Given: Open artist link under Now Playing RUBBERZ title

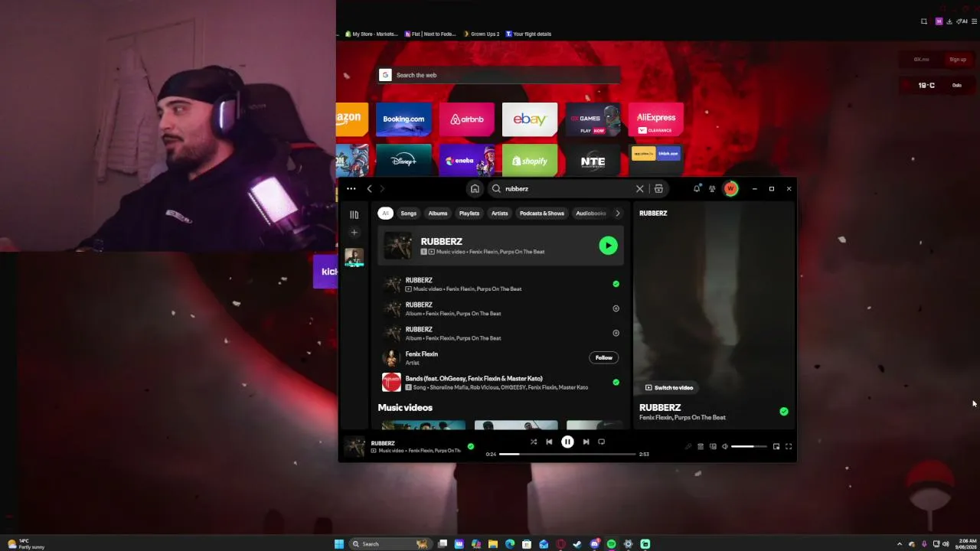Looking at the screenshot, I should tap(682, 418).
